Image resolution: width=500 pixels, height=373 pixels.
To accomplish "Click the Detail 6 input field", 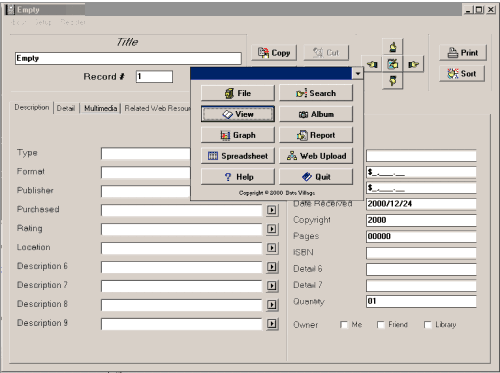I will point(421,269).
